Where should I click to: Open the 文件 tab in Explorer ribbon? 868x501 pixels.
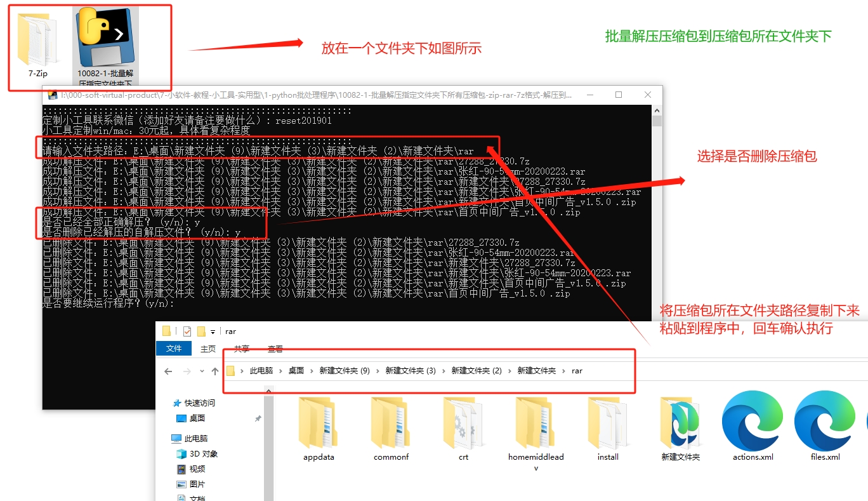[174, 349]
